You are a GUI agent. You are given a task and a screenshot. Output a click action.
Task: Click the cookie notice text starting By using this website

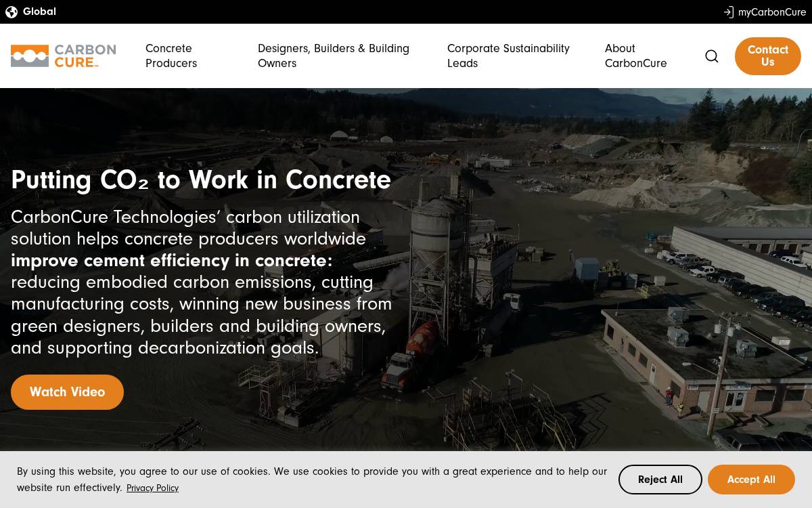tap(312, 479)
